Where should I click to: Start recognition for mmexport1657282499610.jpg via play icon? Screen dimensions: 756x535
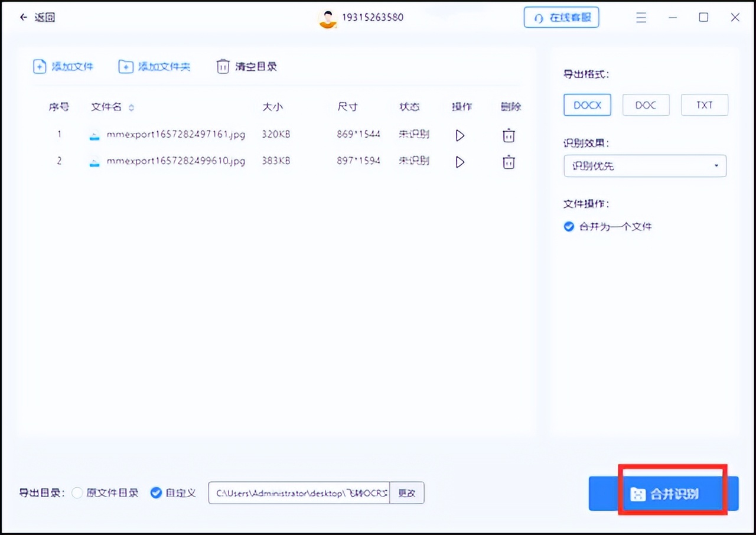point(460,162)
